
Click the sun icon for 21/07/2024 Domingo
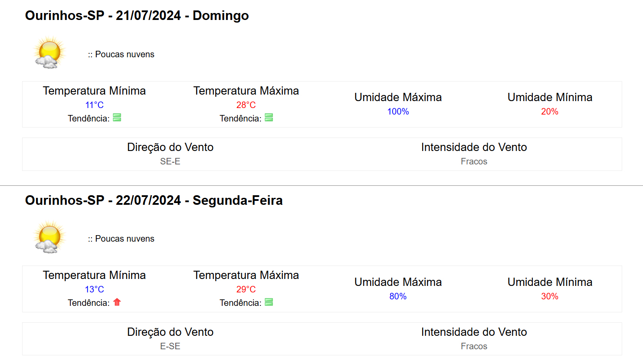49,53
